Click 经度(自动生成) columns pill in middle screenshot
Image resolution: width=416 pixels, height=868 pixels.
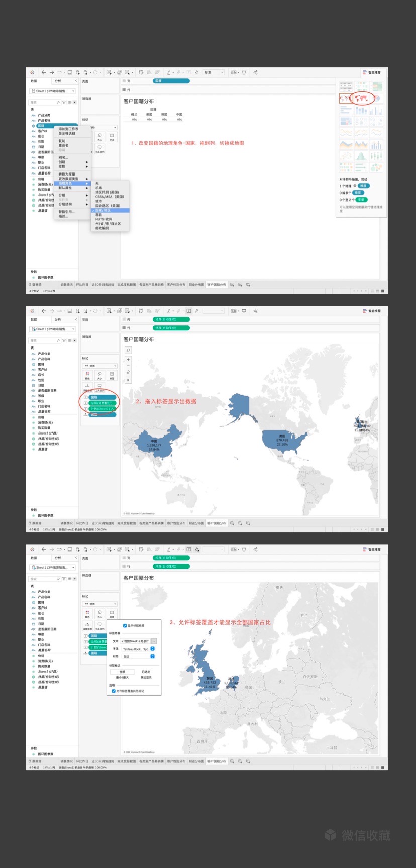pyautogui.click(x=171, y=319)
